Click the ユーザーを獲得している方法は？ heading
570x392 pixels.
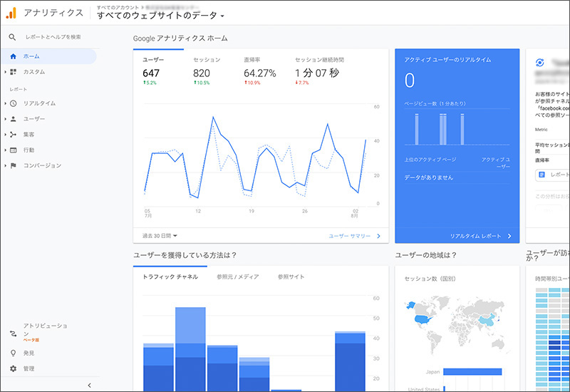[x=185, y=255]
